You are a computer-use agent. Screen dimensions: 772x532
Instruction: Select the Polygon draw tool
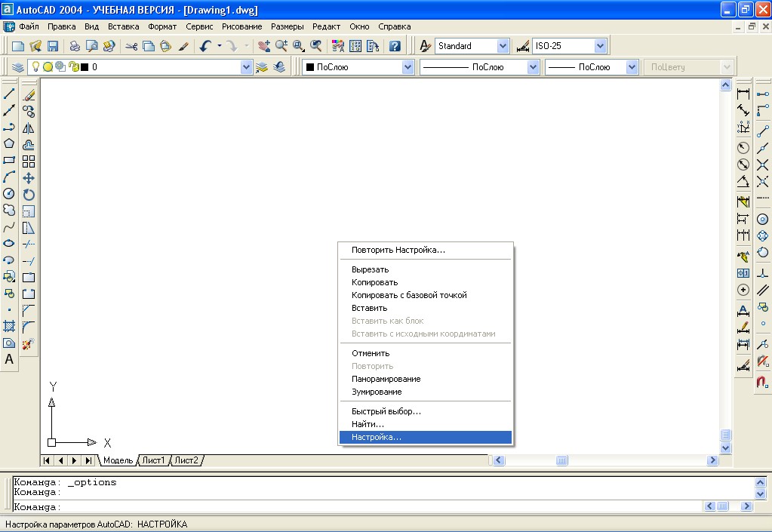pos(9,143)
